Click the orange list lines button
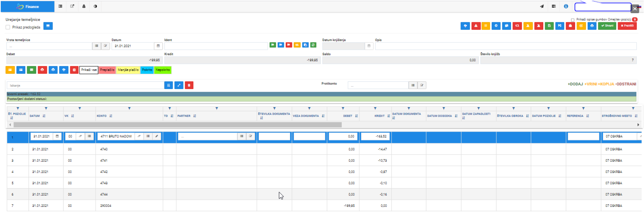The width and height of the screenshot is (644, 213). point(486,26)
